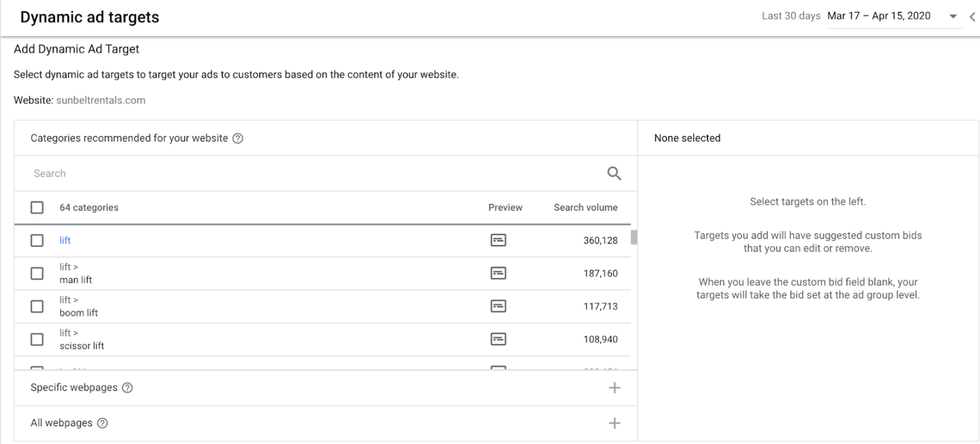The width and height of the screenshot is (980, 444).
Task: Open preview icon for boom lift
Action: (x=499, y=307)
